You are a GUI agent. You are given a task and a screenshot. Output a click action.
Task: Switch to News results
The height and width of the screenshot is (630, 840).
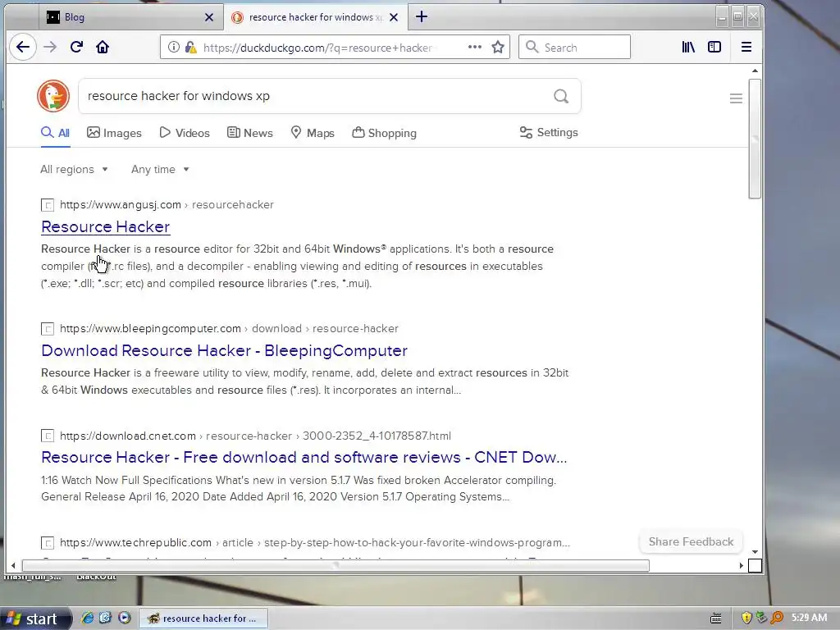(250, 133)
